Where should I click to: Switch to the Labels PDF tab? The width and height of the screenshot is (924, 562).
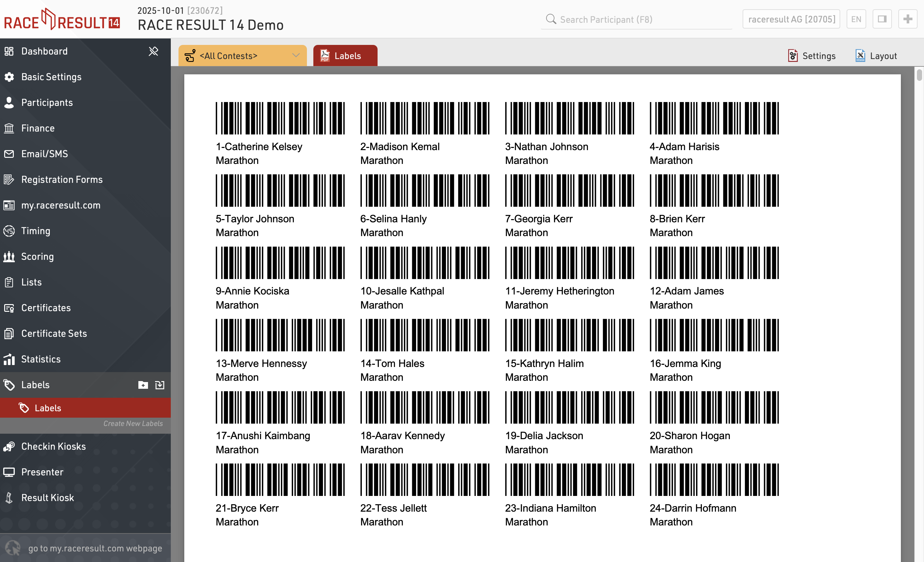345,56
